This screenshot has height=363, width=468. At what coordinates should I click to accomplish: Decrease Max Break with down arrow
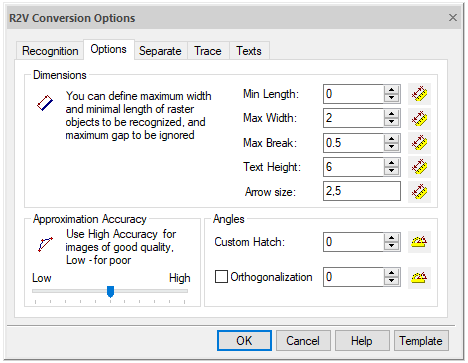pos(391,147)
